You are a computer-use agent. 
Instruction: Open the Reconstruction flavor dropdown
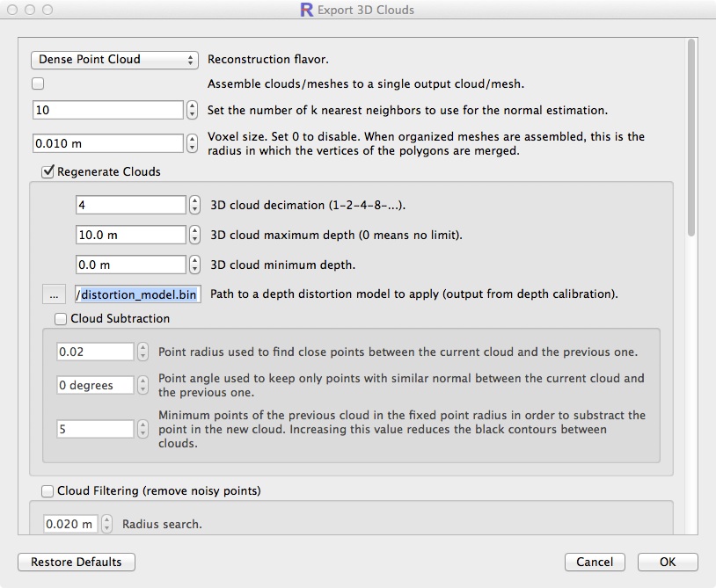[x=114, y=60]
